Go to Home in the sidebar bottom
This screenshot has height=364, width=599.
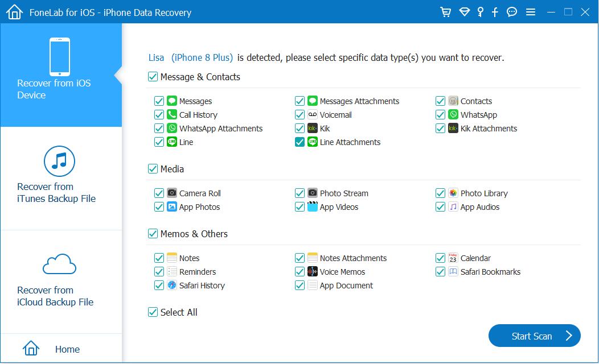(61, 349)
